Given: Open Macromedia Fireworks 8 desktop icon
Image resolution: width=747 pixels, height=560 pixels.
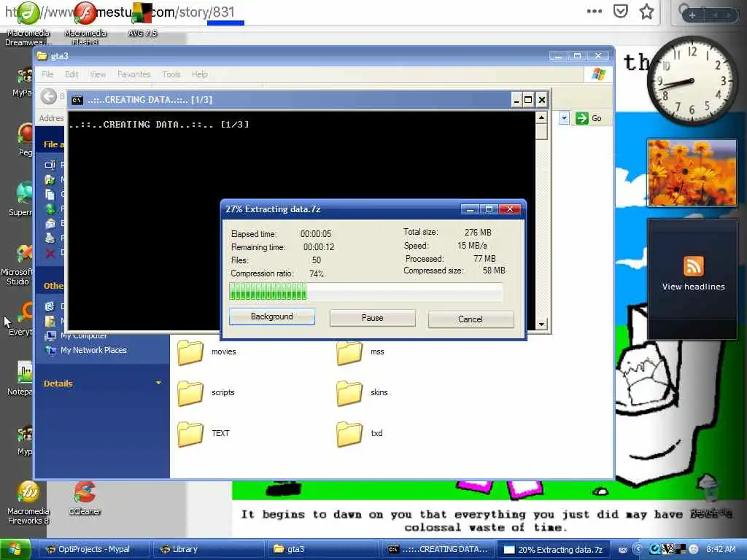Looking at the screenshot, I should coord(28,502).
